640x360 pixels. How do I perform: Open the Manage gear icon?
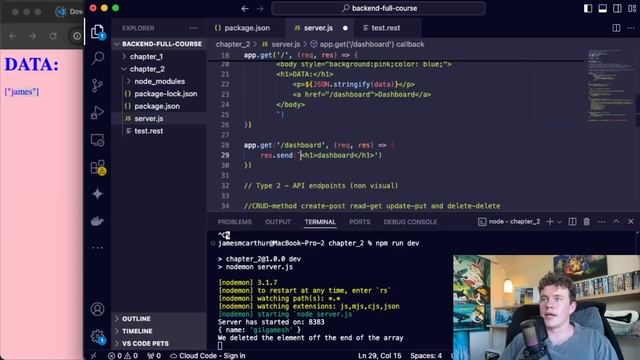point(98,336)
